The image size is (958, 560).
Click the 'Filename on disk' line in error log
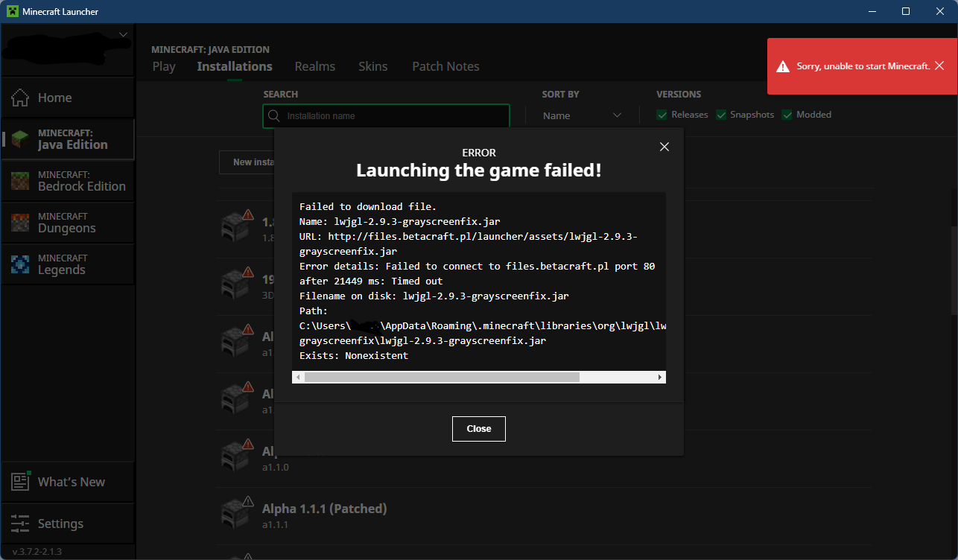pyautogui.click(x=434, y=296)
